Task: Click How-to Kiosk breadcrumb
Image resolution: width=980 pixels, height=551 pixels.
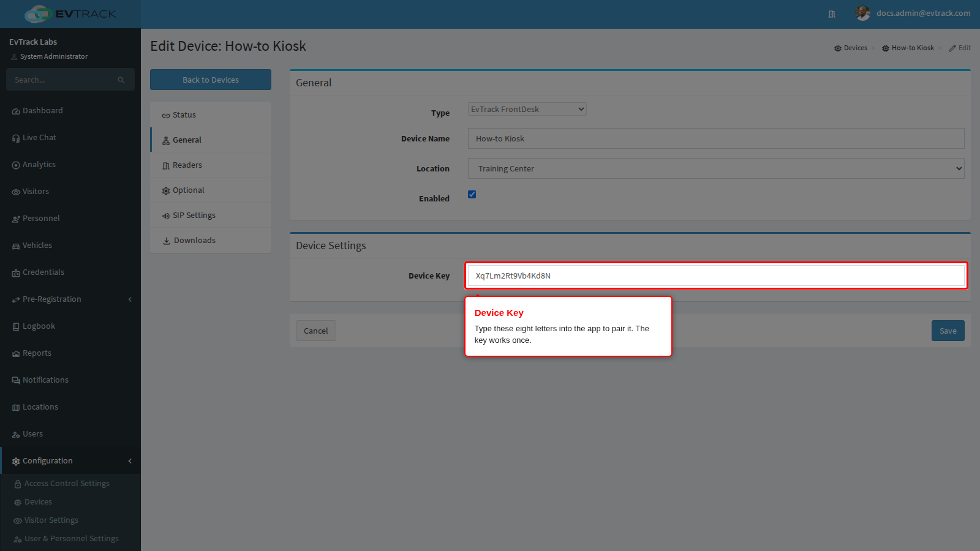Action: [908, 48]
